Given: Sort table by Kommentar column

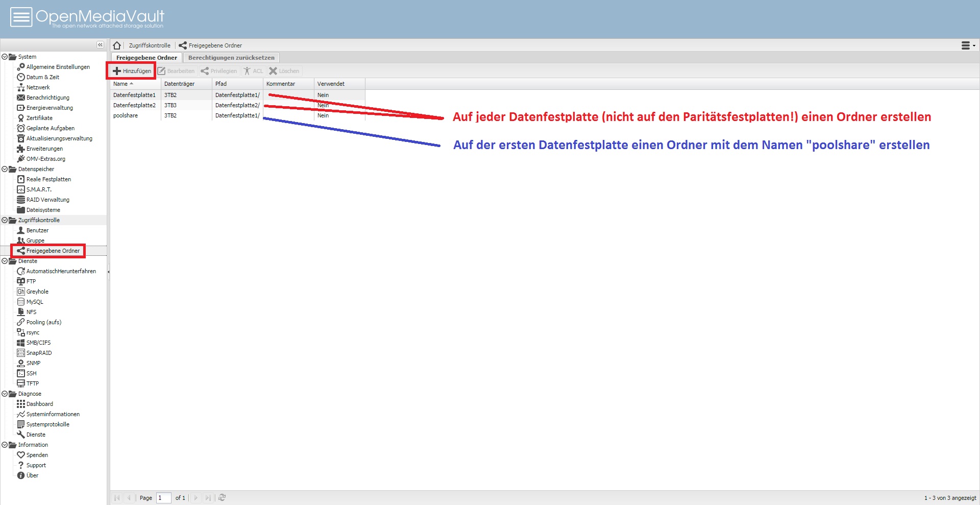Looking at the screenshot, I should coord(288,84).
